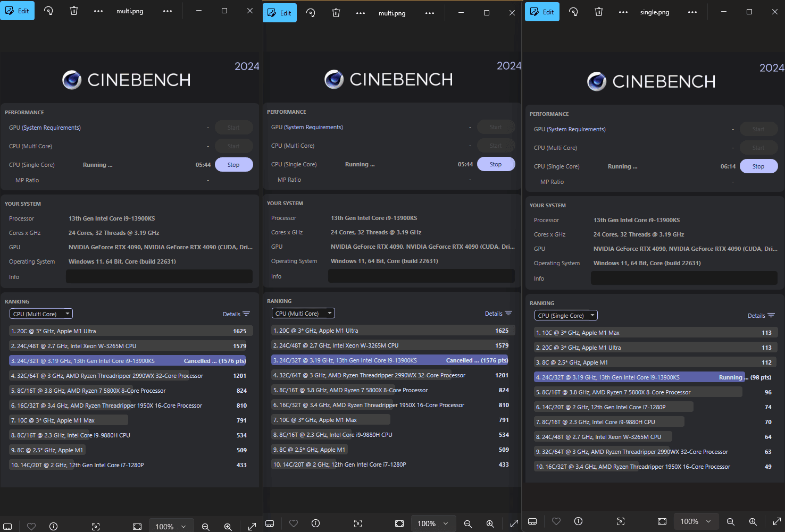Open the visual search scan icon in the middle window
The height and width of the screenshot is (532, 785).
pyautogui.click(x=358, y=523)
